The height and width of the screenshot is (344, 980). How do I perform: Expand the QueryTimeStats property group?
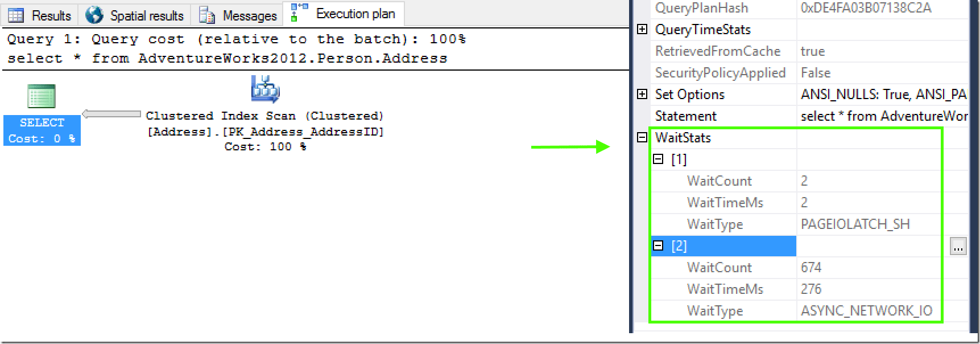[x=641, y=30]
